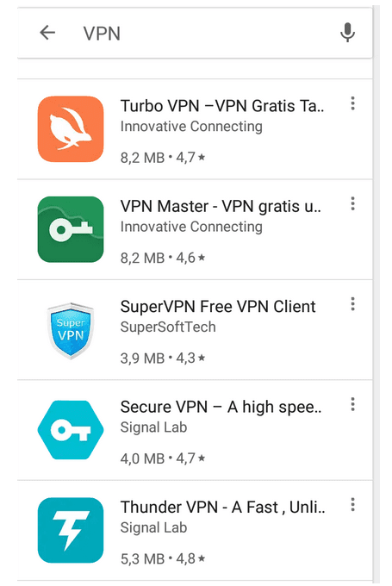Click SuperSoftTech developer name
This screenshot has height=586, width=392.
168,327
